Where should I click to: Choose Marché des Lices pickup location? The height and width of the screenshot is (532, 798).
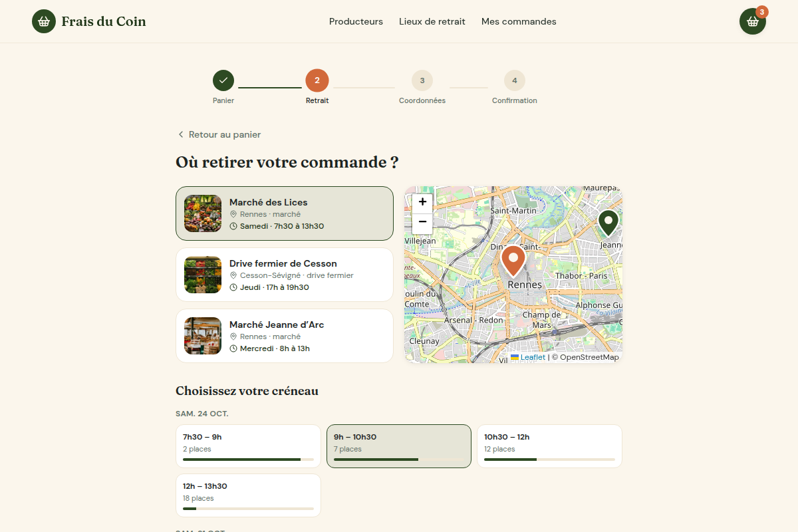(285, 213)
